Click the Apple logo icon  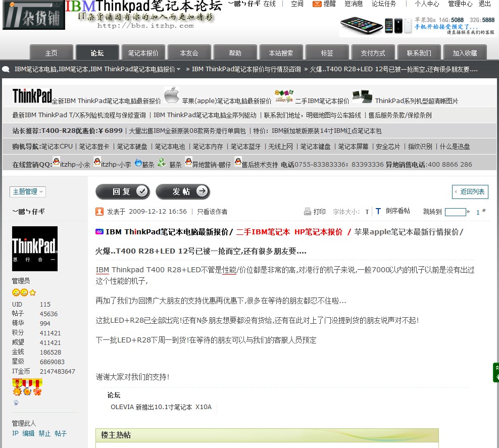point(172,95)
